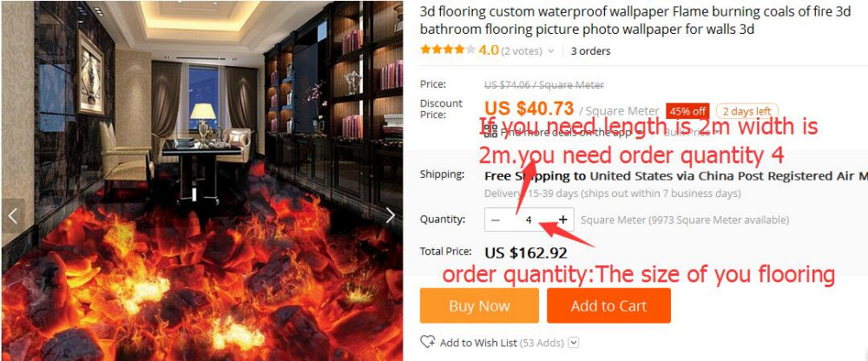
Task: Click the Add to Cart button
Action: pyautogui.click(x=608, y=305)
